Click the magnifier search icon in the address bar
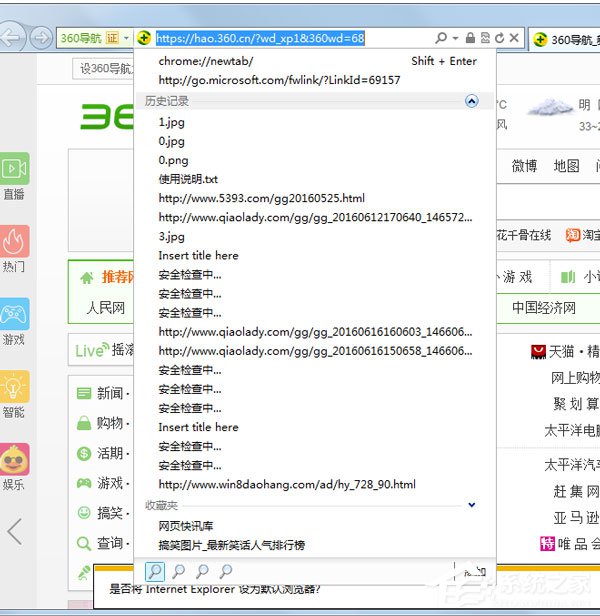The height and width of the screenshot is (616, 600). (x=441, y=38)
